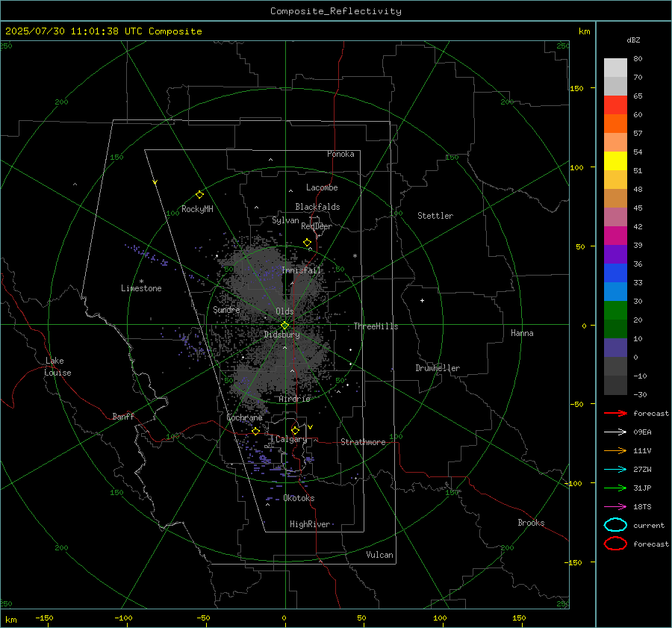
Task: Click the Banff label on map
Action: pyautogui.click(x=123, y=416)
